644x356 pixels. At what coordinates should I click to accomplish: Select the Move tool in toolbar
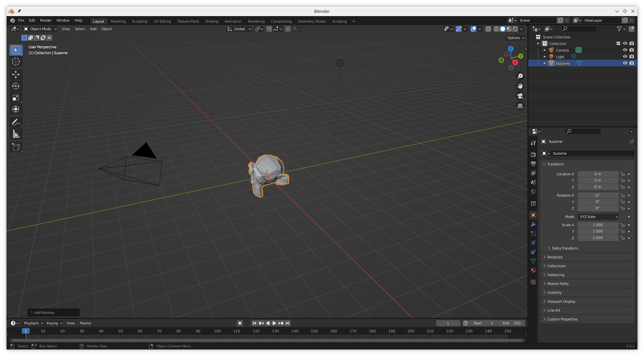[x=16, y=75]
